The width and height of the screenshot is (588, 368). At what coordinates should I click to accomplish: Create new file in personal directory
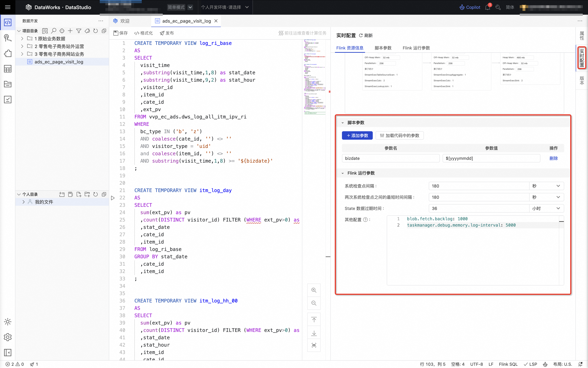pyautogui.click(x=79, y=194)
